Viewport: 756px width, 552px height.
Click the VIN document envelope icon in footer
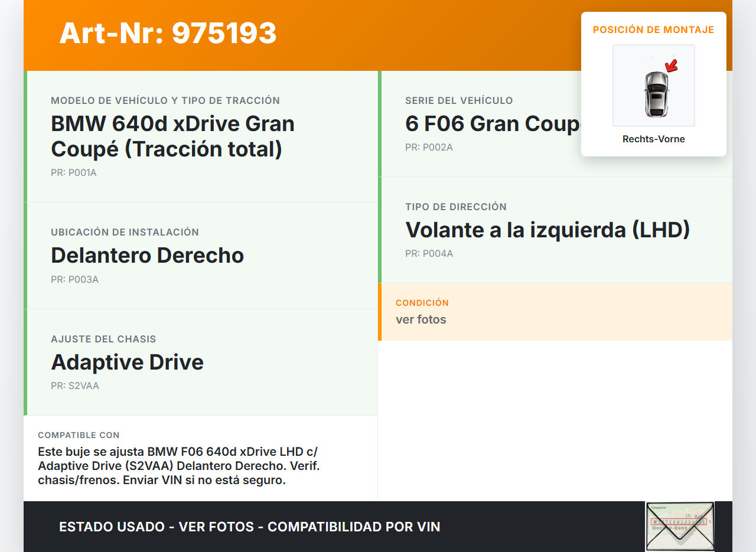pos(680,526)
